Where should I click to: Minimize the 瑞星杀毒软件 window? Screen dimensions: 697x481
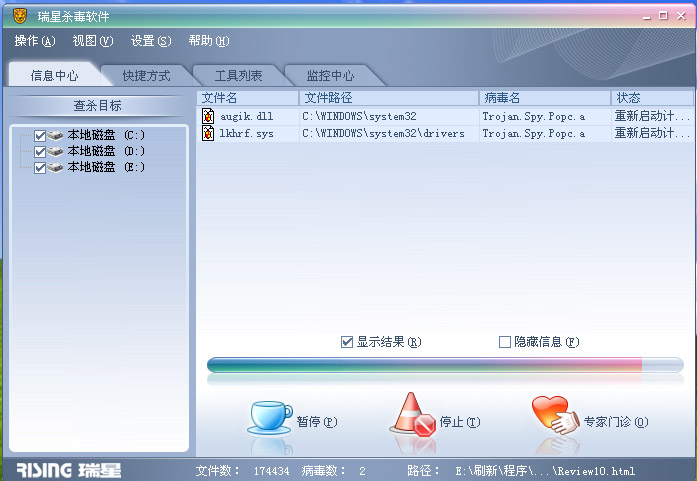(647, 16)
